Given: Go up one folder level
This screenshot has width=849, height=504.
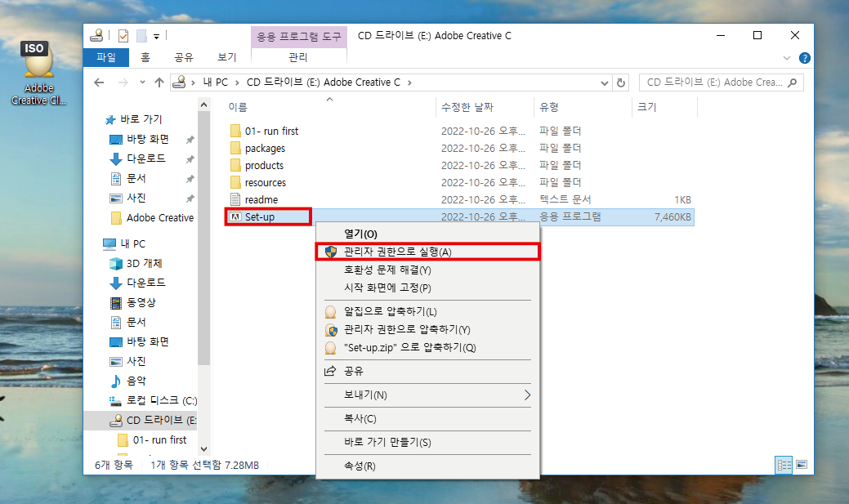Looking at the screenshot, I should 159,83.
